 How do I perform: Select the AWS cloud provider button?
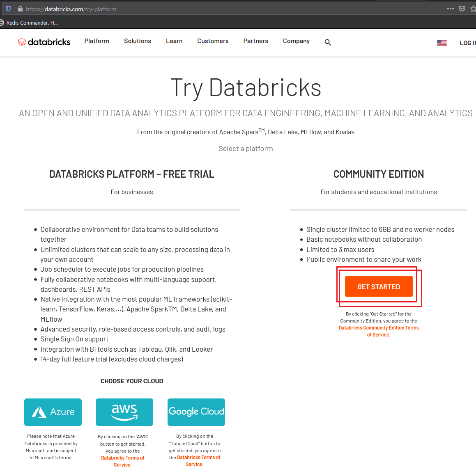tap(124, 412)
